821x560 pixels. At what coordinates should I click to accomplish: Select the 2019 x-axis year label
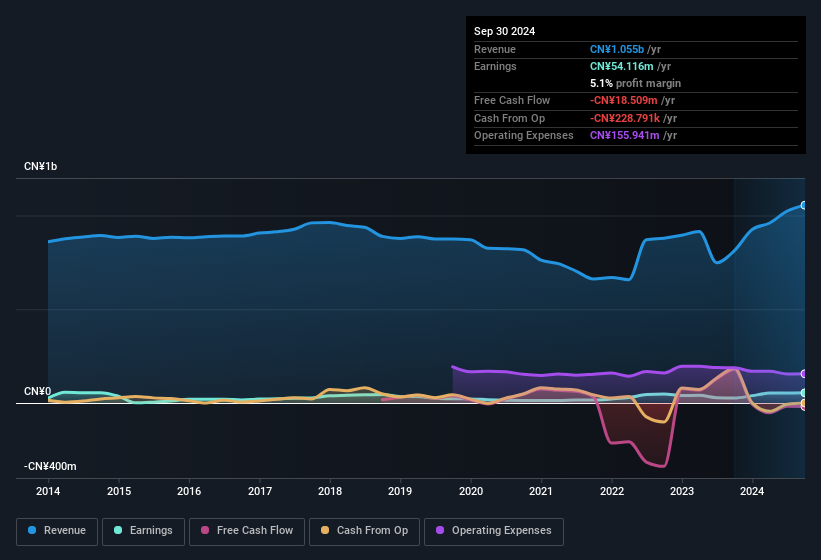point(400,491)
